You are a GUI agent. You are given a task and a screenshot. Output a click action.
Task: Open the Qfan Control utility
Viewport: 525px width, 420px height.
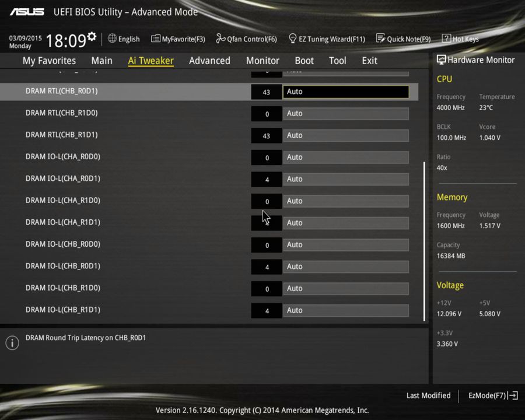[x=246, y=38]
